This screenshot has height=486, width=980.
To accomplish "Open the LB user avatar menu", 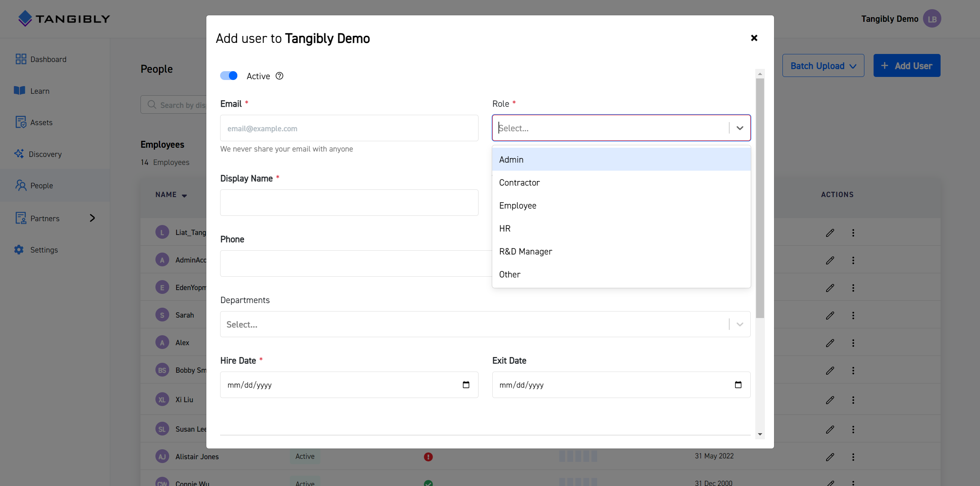I will (x=932, y=19).
